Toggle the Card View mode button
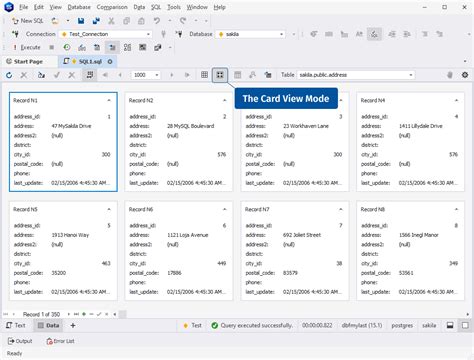Viewport: 474px width, 360px height. pos(220,75)
